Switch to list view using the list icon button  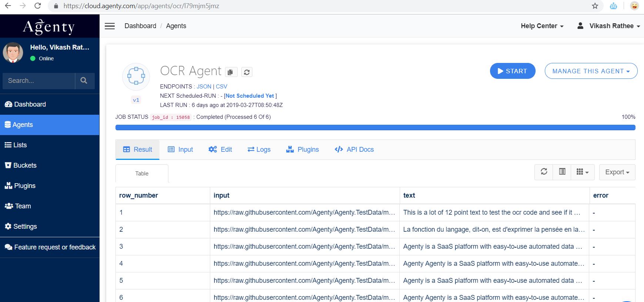562,172
